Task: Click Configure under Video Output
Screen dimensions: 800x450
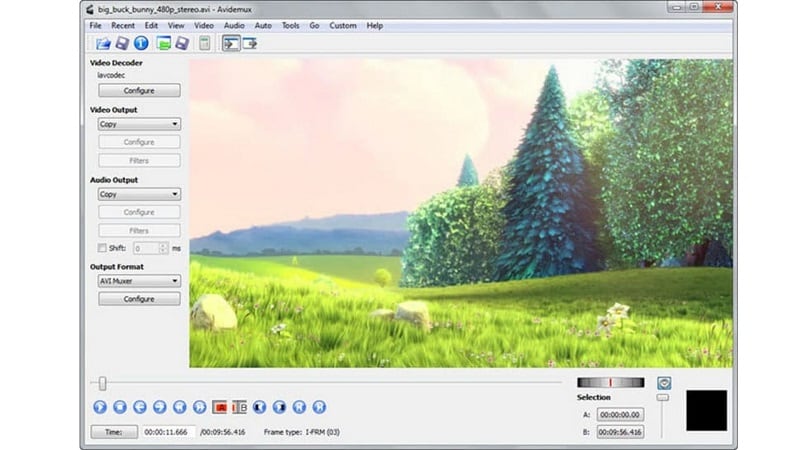Action: [x=139, y=142]
